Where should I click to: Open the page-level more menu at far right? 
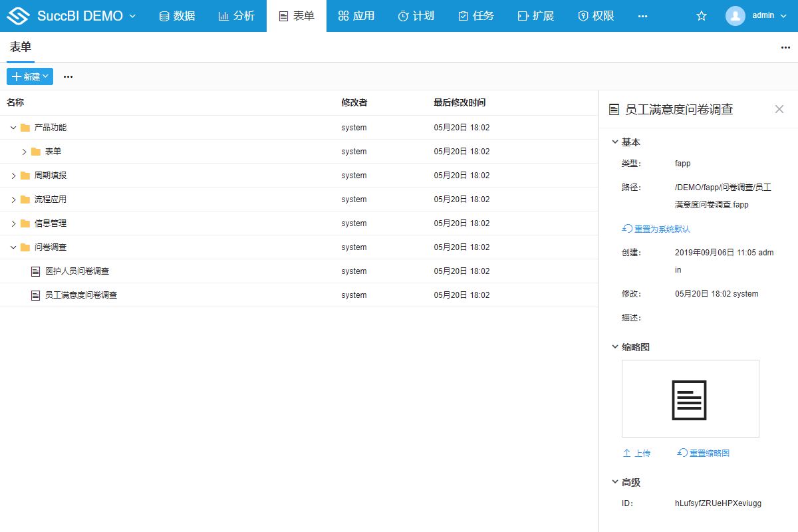point(785,47)
